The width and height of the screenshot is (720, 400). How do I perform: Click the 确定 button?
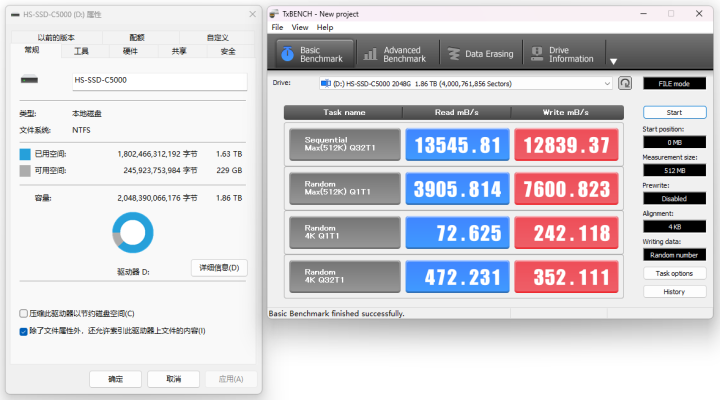tap(116, 379)
